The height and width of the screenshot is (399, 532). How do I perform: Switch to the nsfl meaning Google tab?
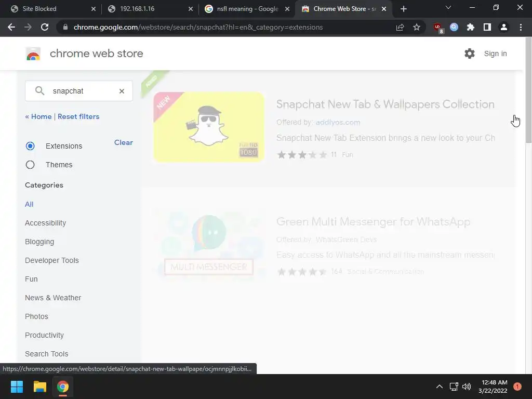click(x=247, y=9)
